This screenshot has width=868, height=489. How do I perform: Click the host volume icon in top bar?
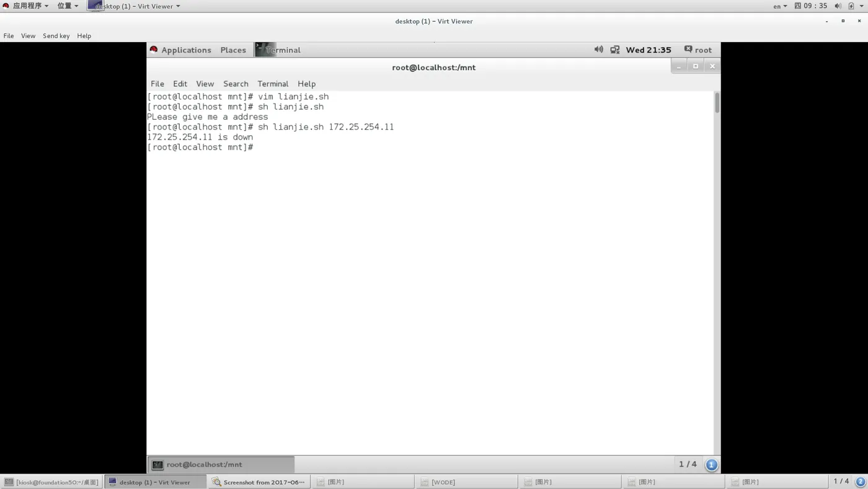click(838, 6)
